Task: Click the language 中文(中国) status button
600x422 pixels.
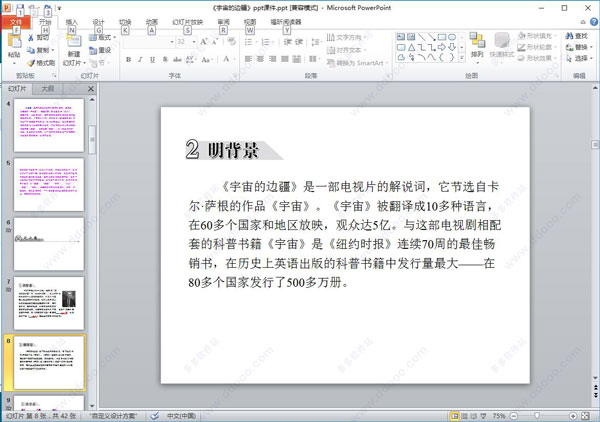Action: pos(181,416)
